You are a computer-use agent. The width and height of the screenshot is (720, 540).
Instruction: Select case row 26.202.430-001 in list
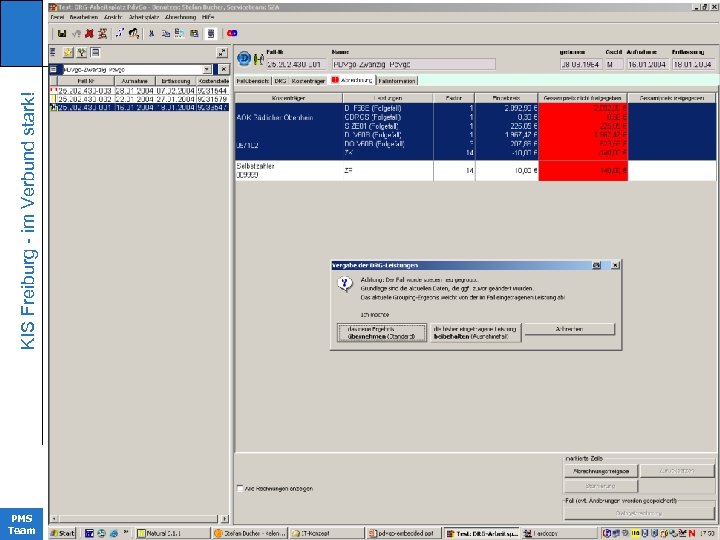click(139, 107)
